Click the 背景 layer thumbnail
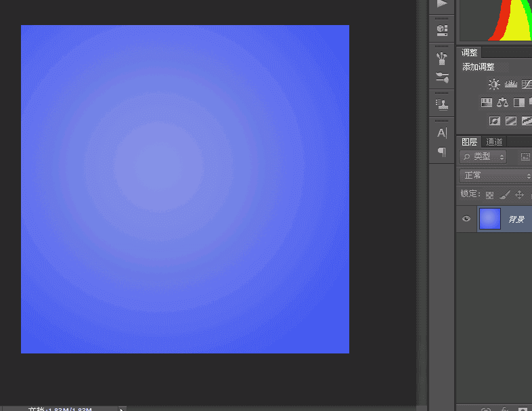The image size is (532, 411). pos(489,219)
